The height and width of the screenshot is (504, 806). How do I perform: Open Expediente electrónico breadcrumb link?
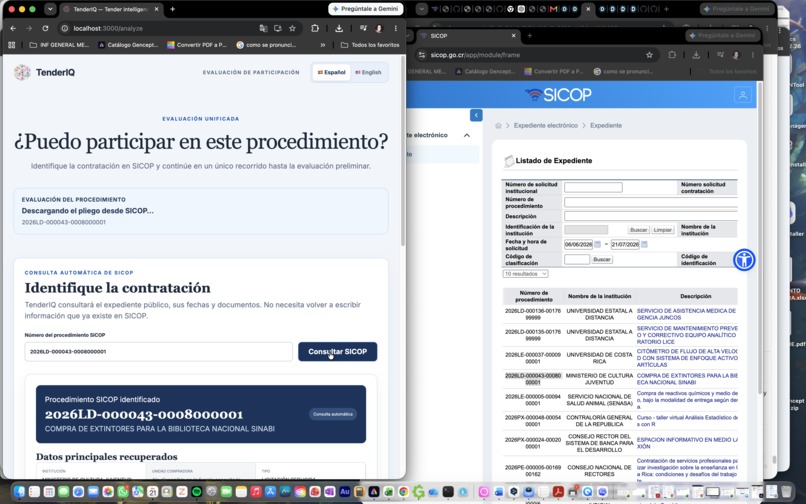545,125
